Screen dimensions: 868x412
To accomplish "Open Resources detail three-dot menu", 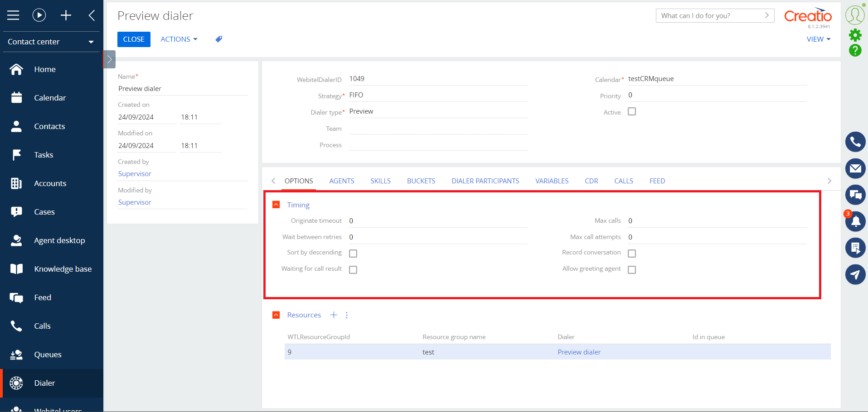I will coord(347,315).
